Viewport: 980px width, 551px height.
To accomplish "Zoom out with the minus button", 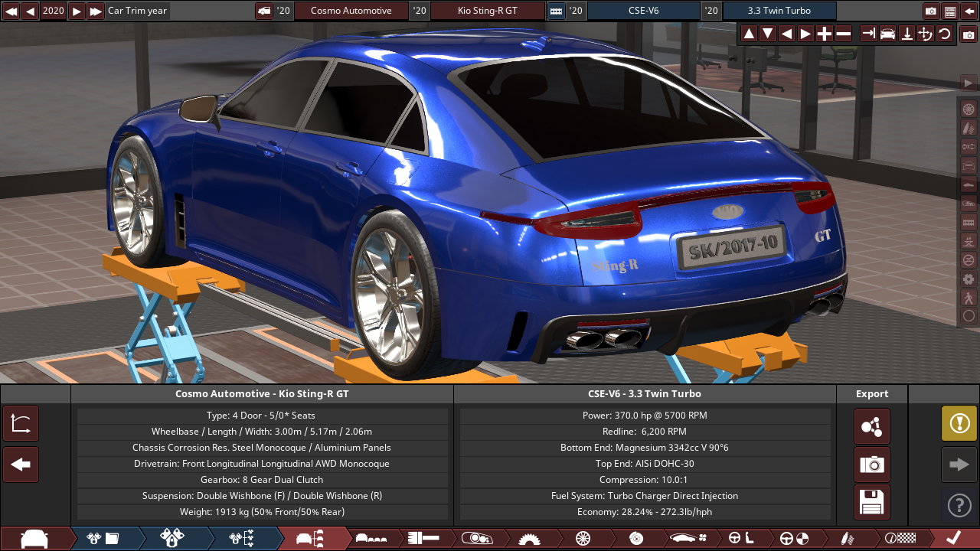I will pos(843,34).
